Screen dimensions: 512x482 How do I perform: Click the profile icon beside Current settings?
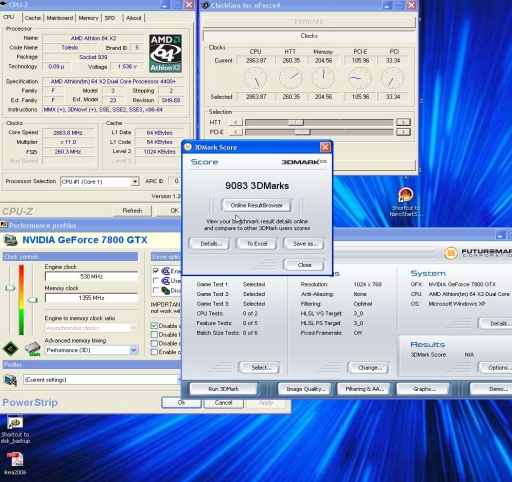tap(10, 380)
